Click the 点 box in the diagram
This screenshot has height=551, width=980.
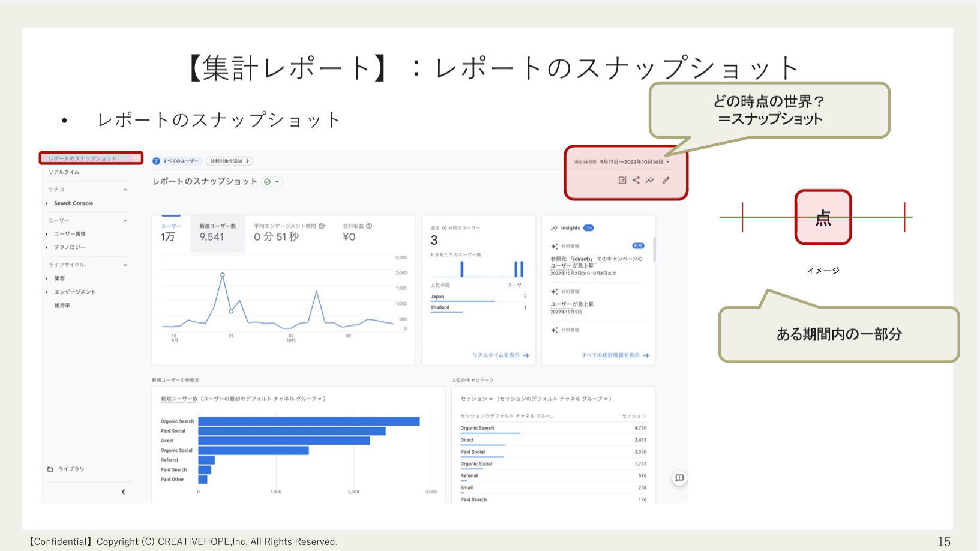823,217
